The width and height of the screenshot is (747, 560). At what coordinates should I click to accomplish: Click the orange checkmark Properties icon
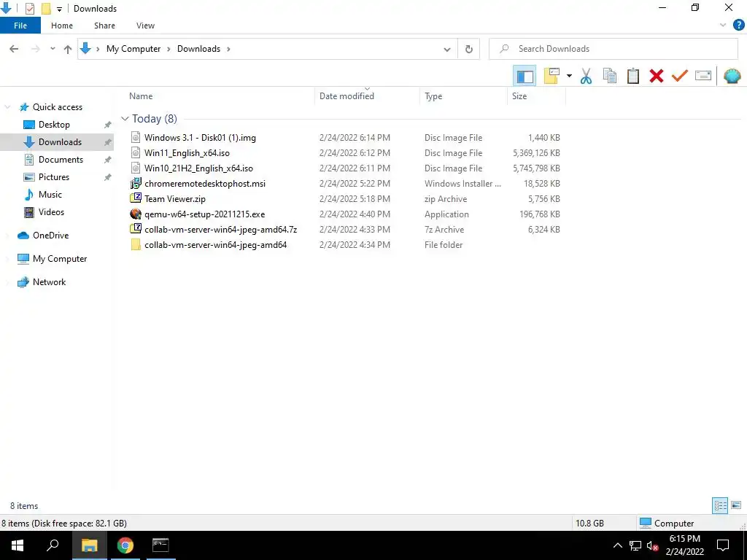pos(680,76)
